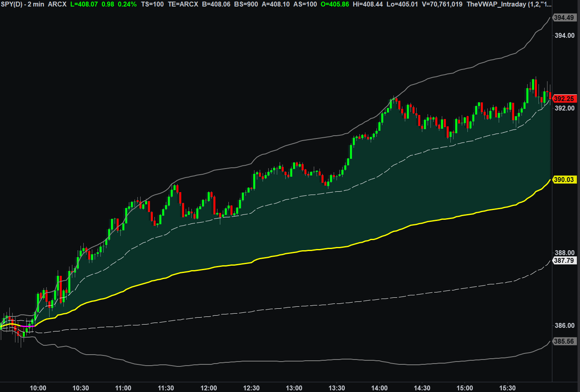Click the TE=ARCX trade exchange field
Screen dimensions: 580x392
[183, 4]
